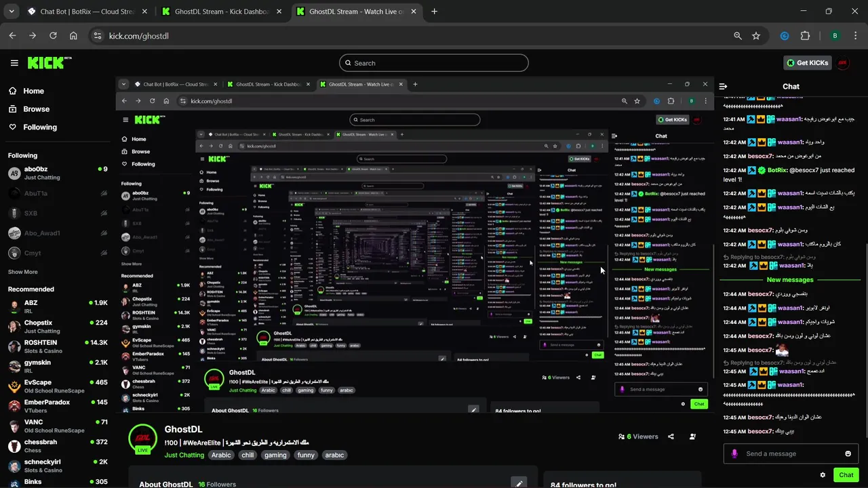The image size is (868, 488).
Task: Send message with green Chat button
Action: click(846, 475)
